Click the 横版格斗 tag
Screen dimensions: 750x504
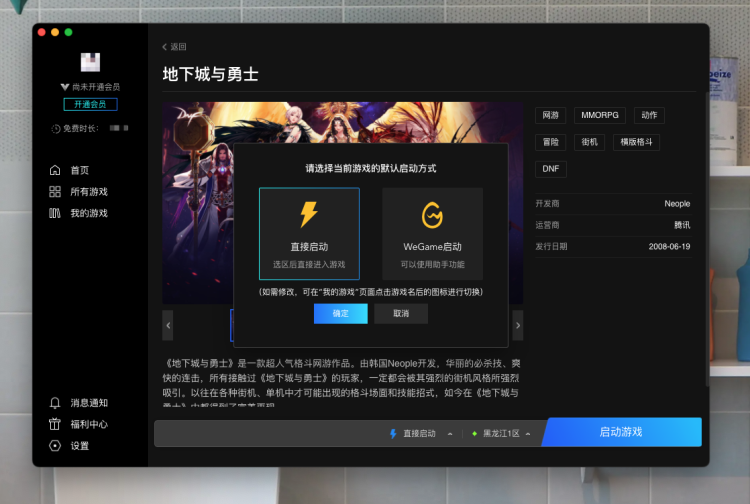click(x=636, y=142)
